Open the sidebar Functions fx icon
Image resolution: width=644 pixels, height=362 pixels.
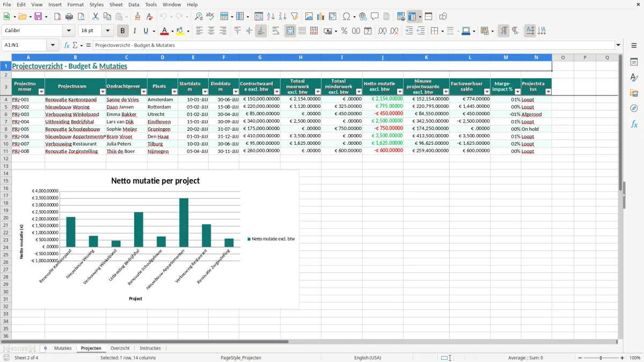tap(634, 124)
